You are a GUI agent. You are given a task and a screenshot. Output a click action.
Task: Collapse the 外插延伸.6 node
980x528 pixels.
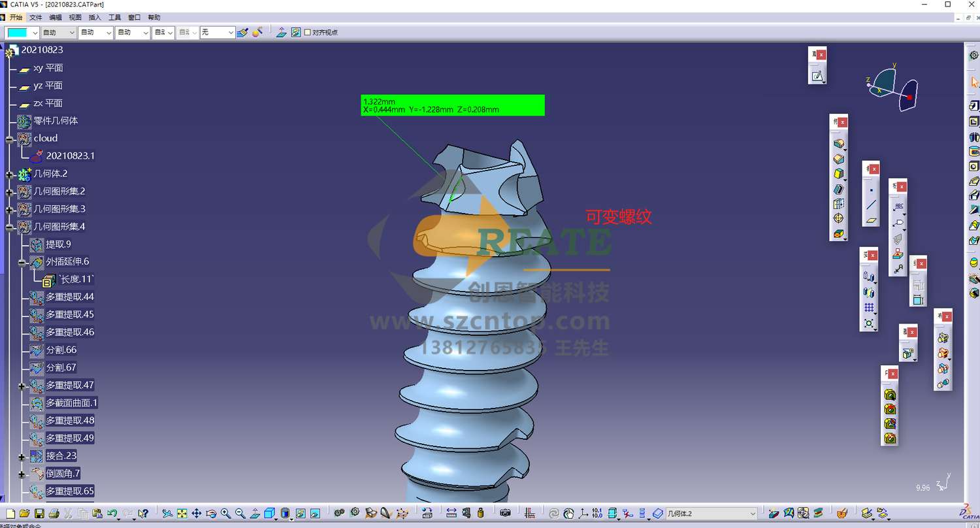(x=22, y=262)
